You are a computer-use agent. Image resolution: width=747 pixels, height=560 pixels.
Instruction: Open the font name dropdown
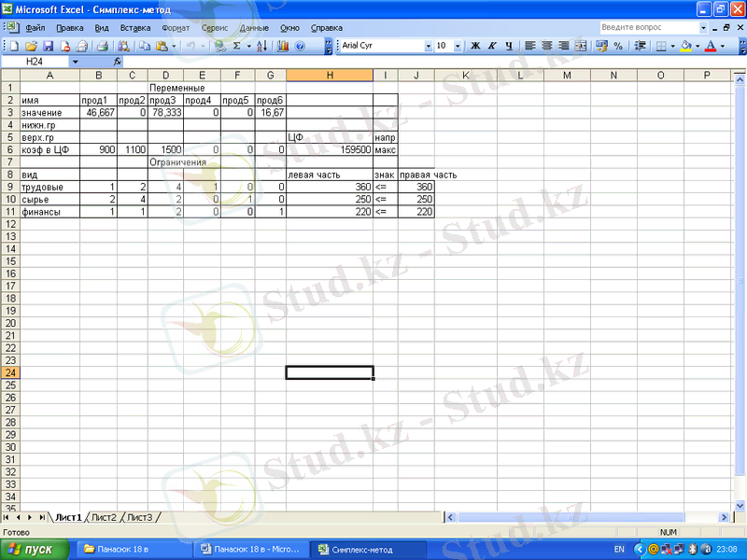point(428,46)
